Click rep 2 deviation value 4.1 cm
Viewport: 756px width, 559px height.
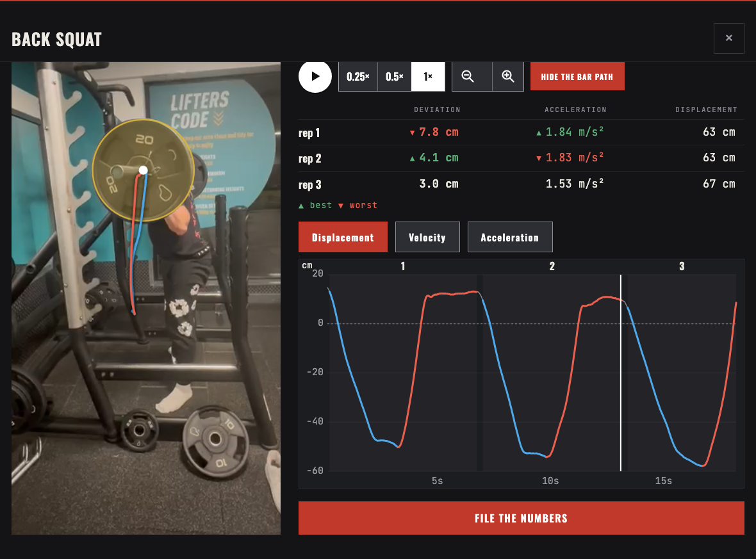click(439, 158)
